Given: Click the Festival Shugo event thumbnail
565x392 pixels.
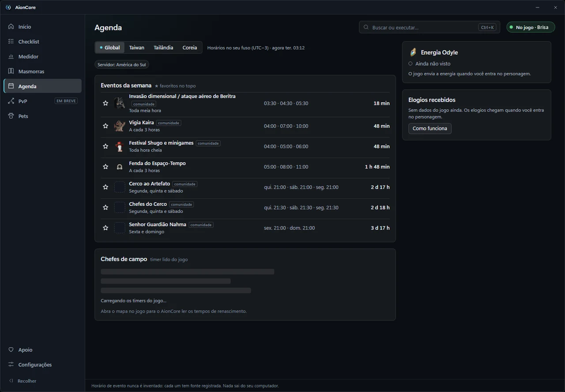Looking at the screenshot, I should coord(120,146).
